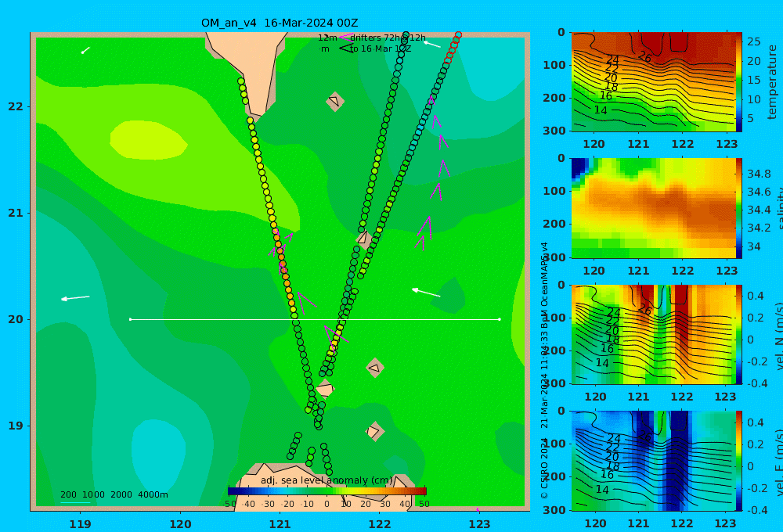This screenshot has width=783, height=532.
Task: Click the white transect line at 20°N
Action: [315, 319]
